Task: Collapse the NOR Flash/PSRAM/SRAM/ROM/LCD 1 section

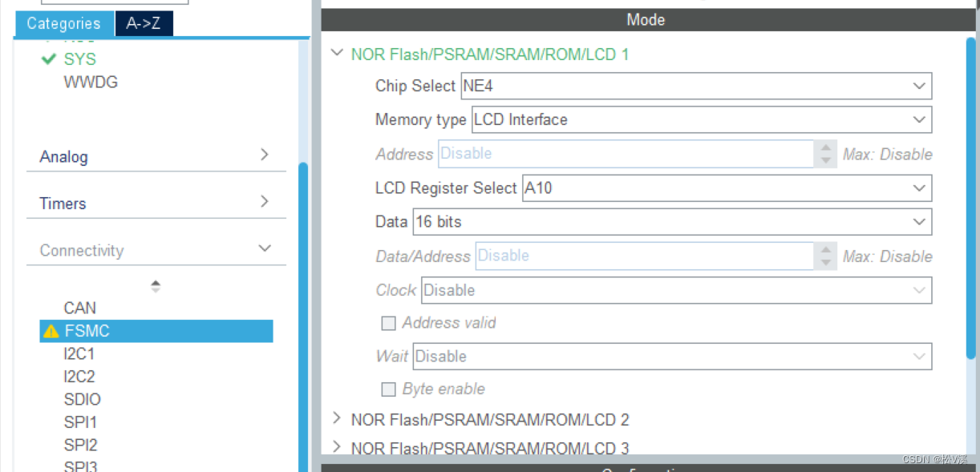Action: (x=337, y=52)
